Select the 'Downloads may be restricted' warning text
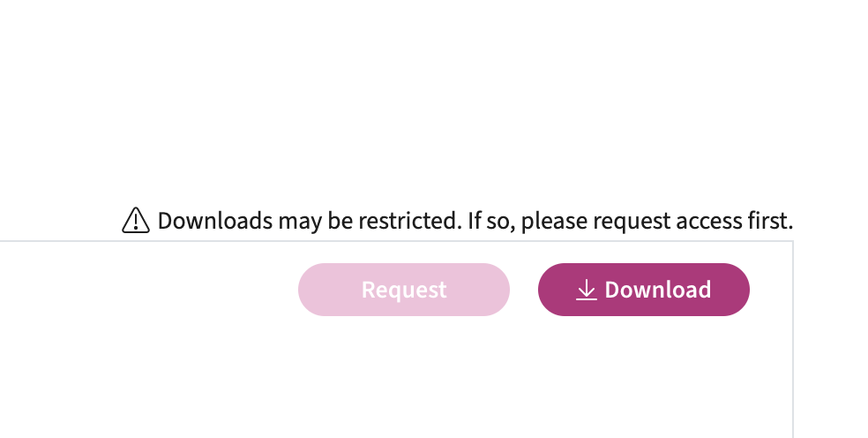This screenshot has height=438, width=868. pyautogui.click(x=310, y=221)
